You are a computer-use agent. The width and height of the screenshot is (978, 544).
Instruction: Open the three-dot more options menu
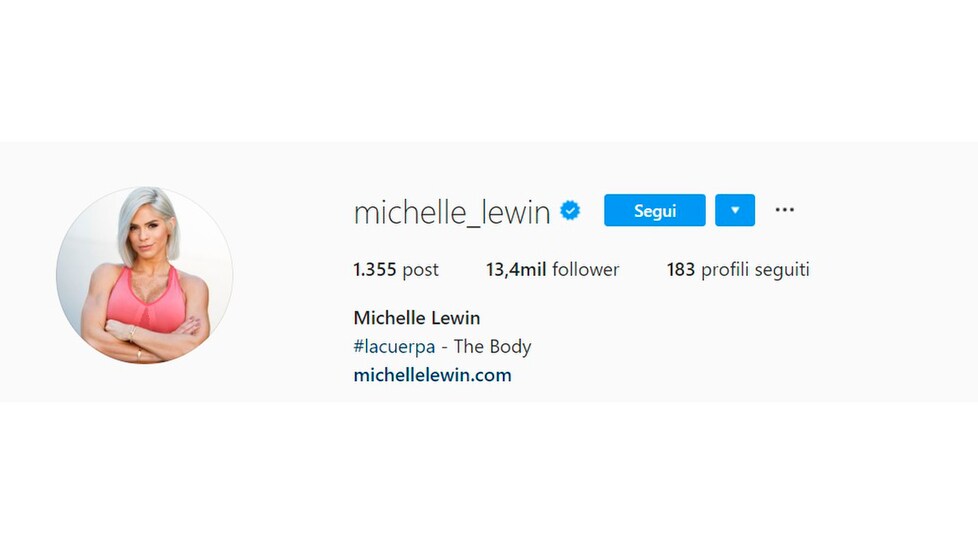pos(785,210)
